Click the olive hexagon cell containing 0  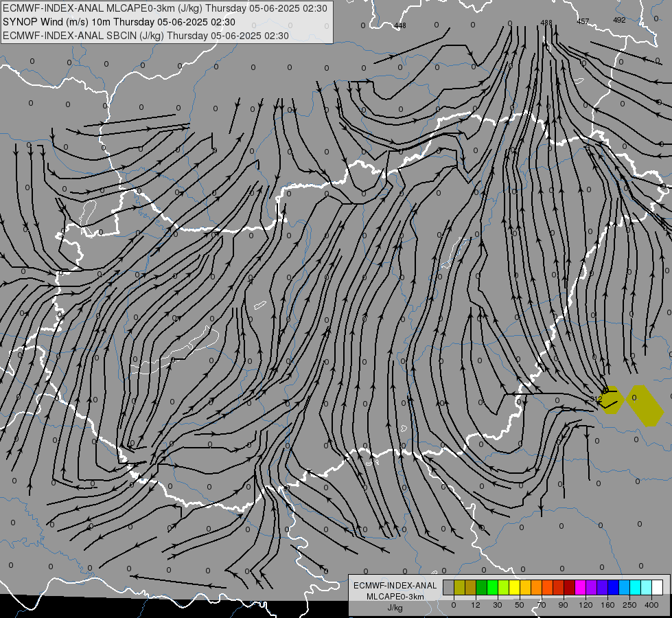click(645, 406)
